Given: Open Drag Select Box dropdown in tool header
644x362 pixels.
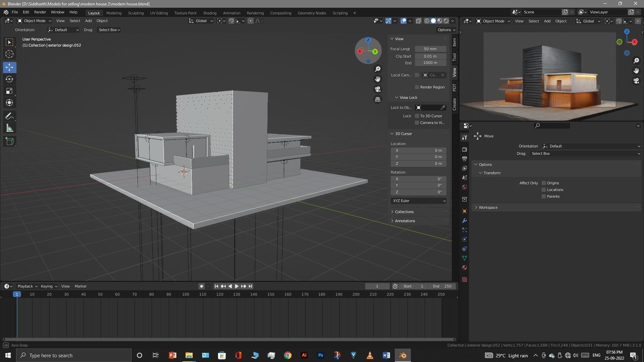Looking at the screenshot, I should coord(109,30).
